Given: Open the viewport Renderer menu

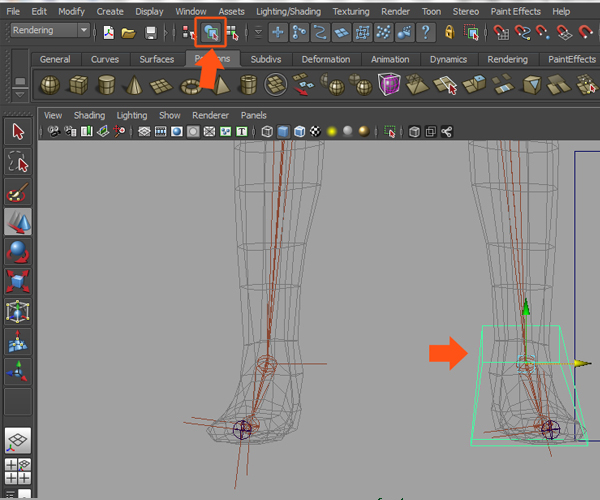Looking at the screenshot, I should click(x=210, y=115).
